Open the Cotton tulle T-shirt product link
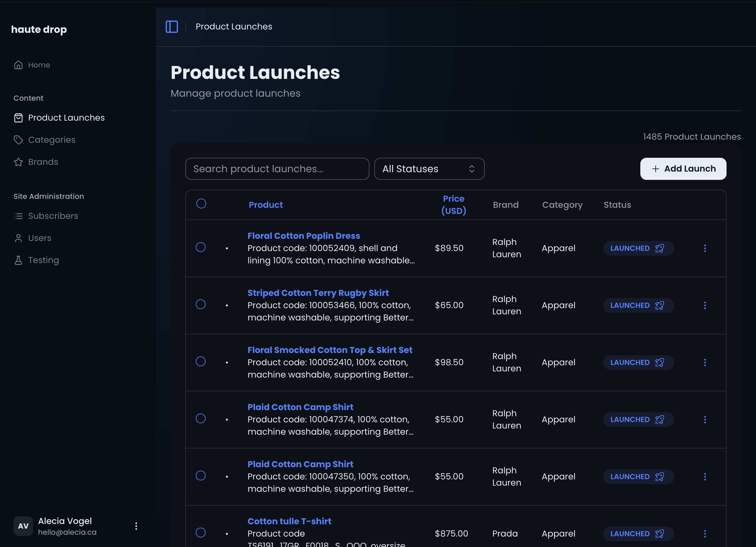 (289, 521)
